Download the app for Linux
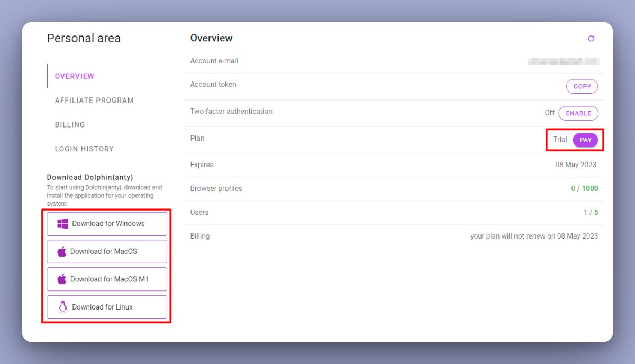Viewport: 635px width, 364px height. pos(107,307)
